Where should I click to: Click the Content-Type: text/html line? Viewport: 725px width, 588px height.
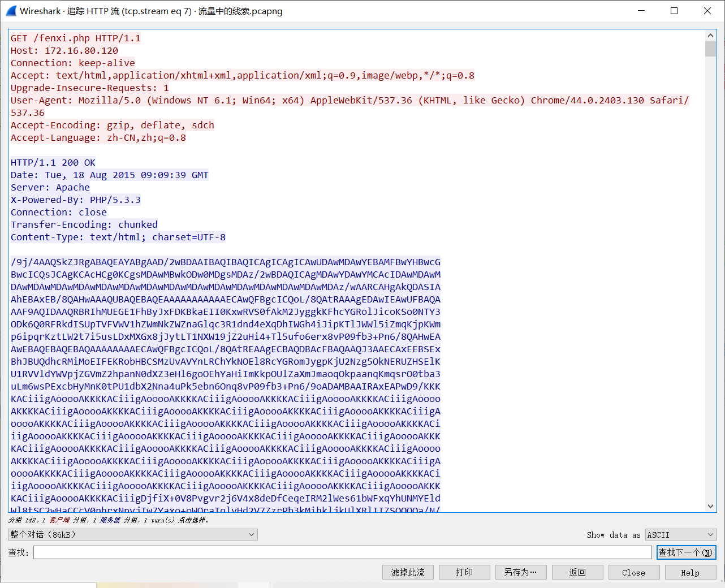click(118, 237)
